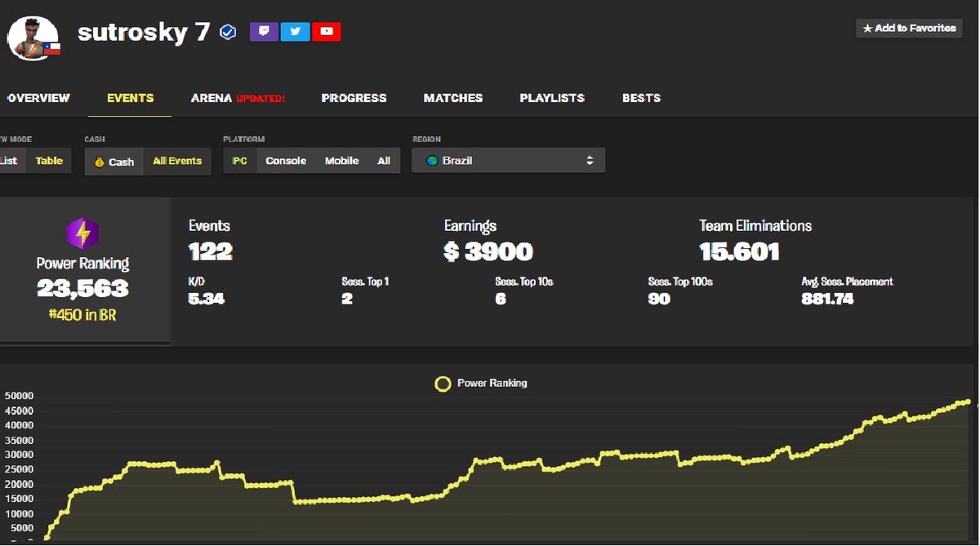This screenshot has height=546, width=980.
Task: Click the Sess. Top 10s value 6
Action: tap(501, 299)
